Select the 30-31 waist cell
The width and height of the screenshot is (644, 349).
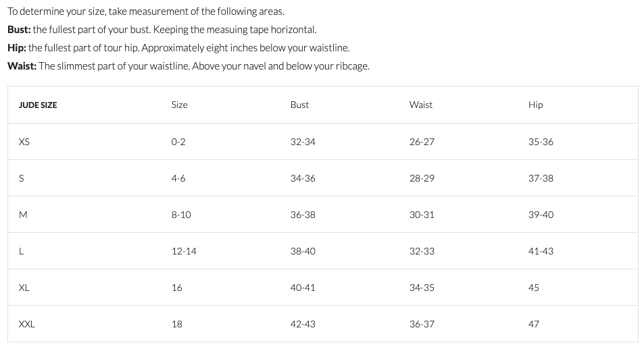tap(422, 215)
